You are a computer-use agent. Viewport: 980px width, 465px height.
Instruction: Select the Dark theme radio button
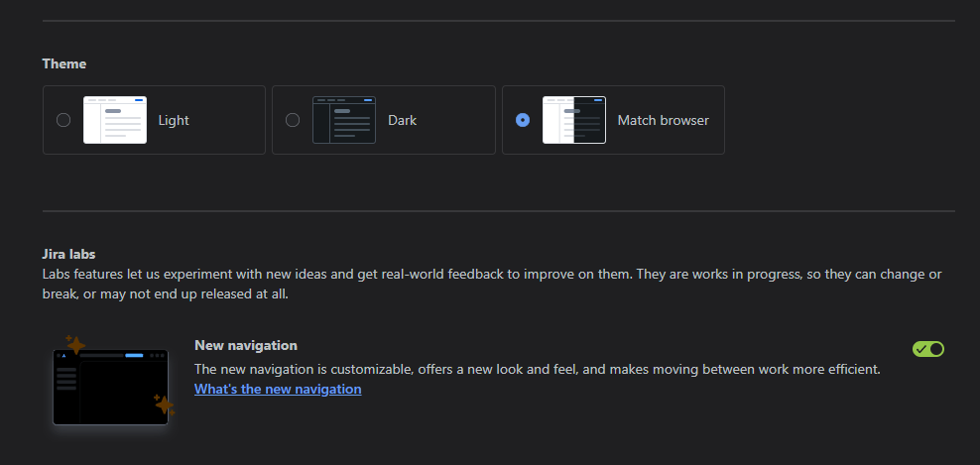pos(293,120)
